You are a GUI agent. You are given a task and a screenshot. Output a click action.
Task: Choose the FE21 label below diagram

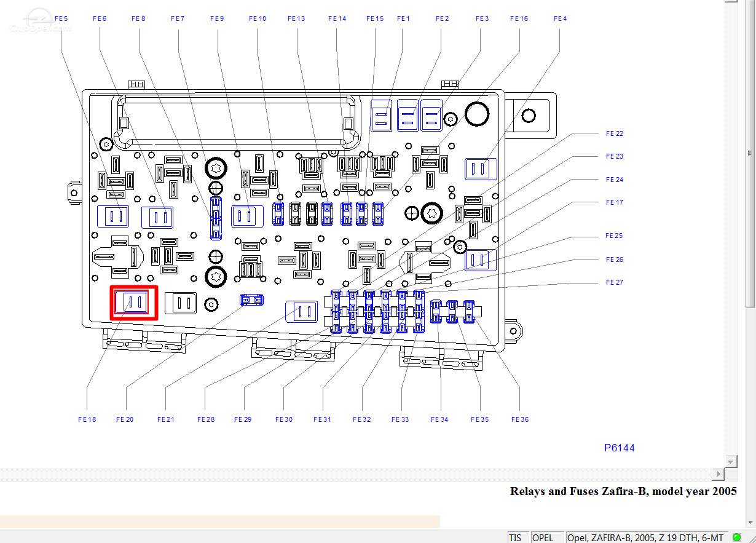(x=166, y=419)
